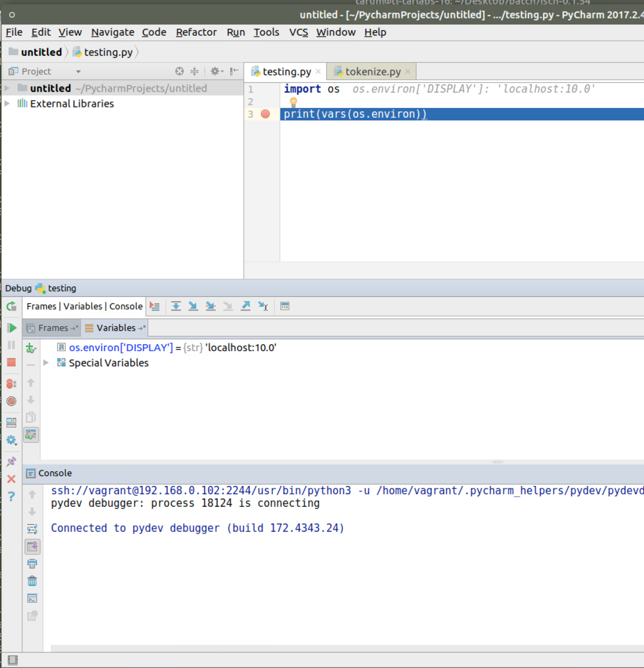Close the debug session with red X
The height and width of the screenshot is (668, 644).
tap(12, 479)
